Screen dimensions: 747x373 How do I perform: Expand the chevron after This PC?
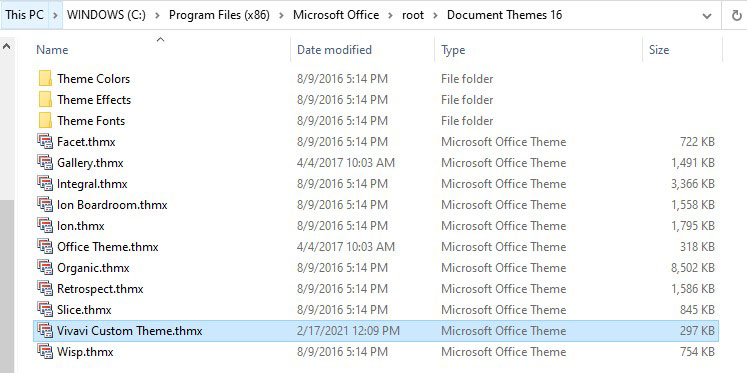55,15
